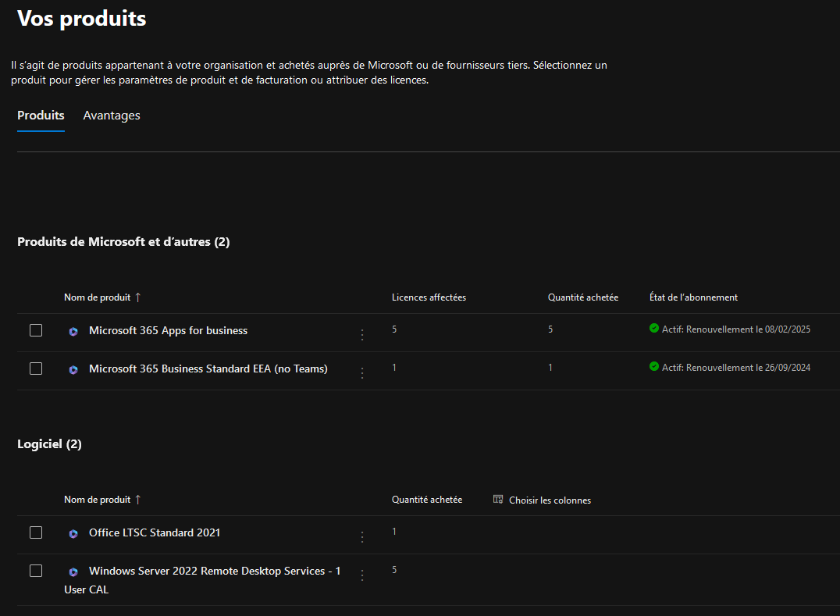Open Microsoft 365 Apps for business product link

(x=168, y=330)
